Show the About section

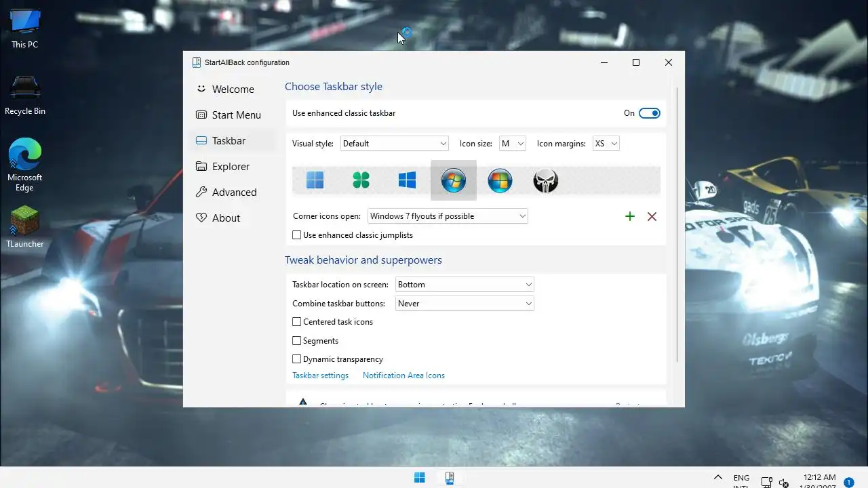click(x=233, y=218)
